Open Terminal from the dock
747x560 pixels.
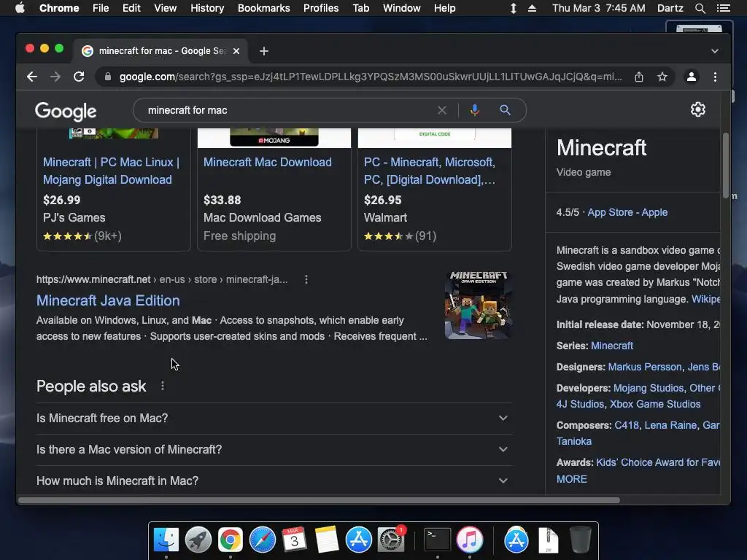[x=438, y=540]
